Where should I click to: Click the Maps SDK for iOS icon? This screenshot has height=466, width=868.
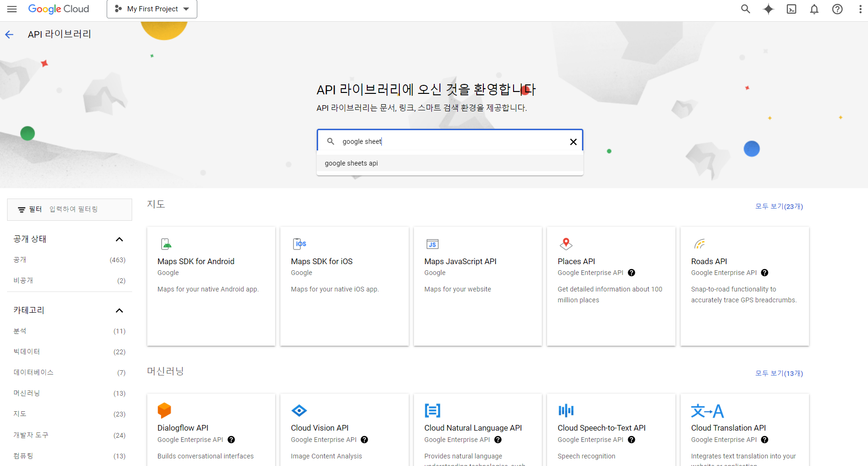pyautogui.click(x=299, y=244)
